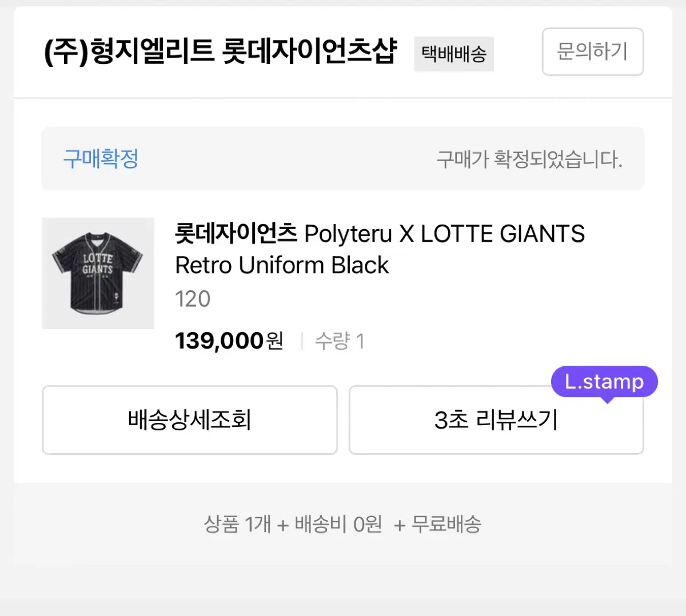The image size is (686, 616).
Task: Click the header row of the seller card
Action: (x=343, y=52)
